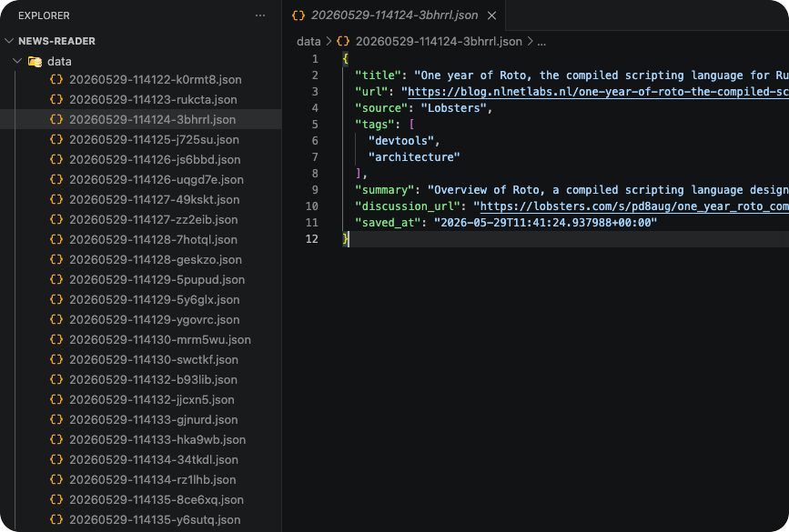Open 20260529-114130-swctkf.json file
The image size is (789, 532).
(141, 359)
